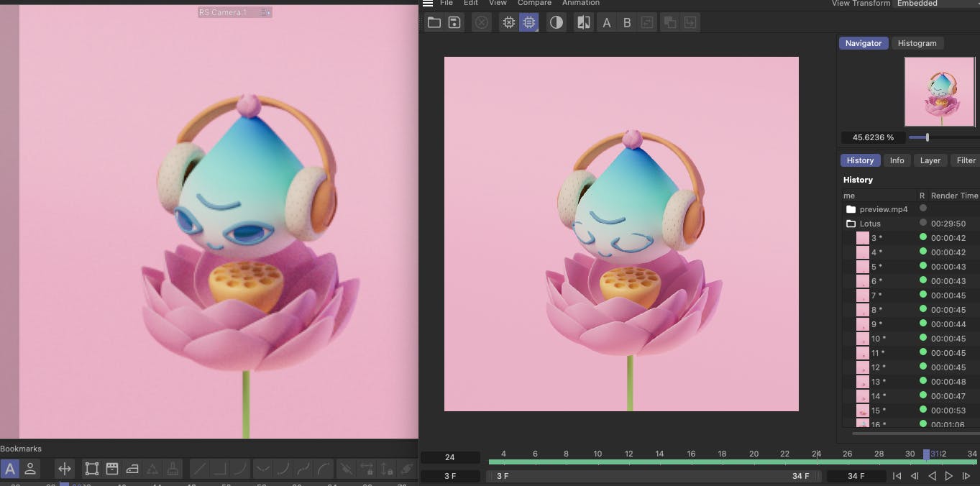
Task: Switch to the Navigator tab
Action: click(864, 43)
